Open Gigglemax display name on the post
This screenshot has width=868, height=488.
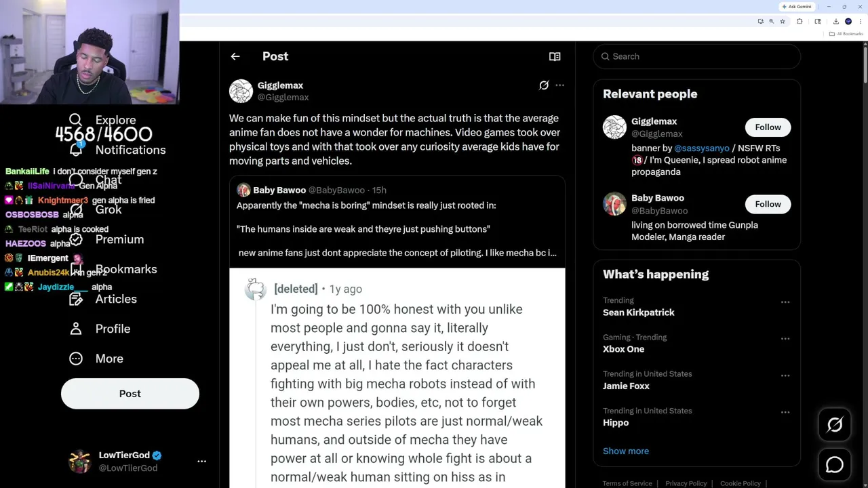point(280,85)
